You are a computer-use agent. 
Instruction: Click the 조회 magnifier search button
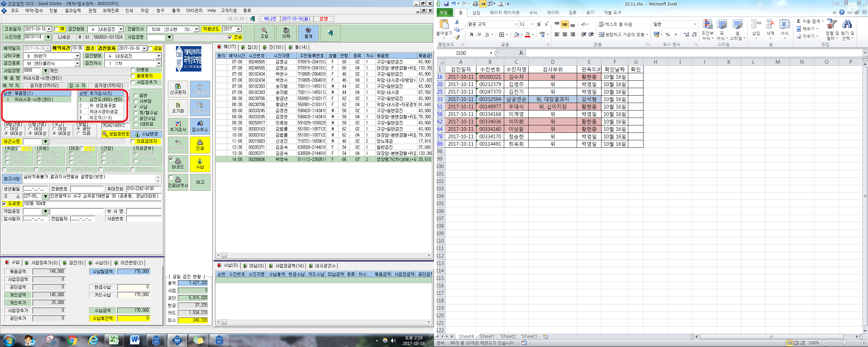coord(264,33)
